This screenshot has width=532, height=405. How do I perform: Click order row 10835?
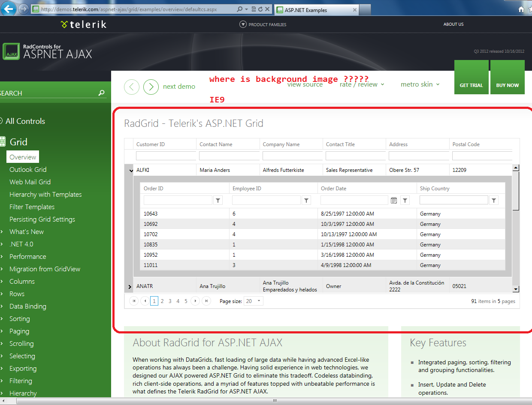click(x=323, y=245)
